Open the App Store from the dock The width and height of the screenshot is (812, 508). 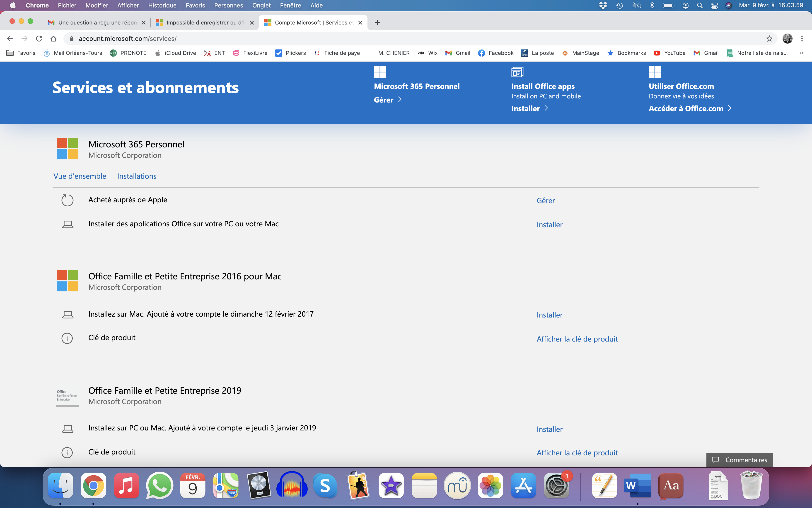(x=523, y=486)
